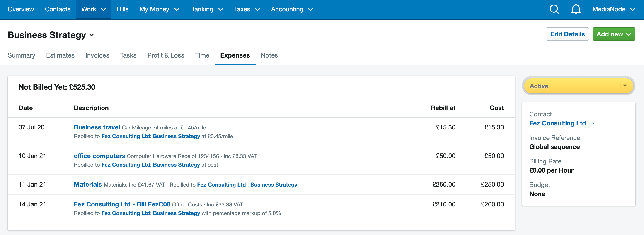Expand the Business Strategy project title chevron

pos(92,35)
